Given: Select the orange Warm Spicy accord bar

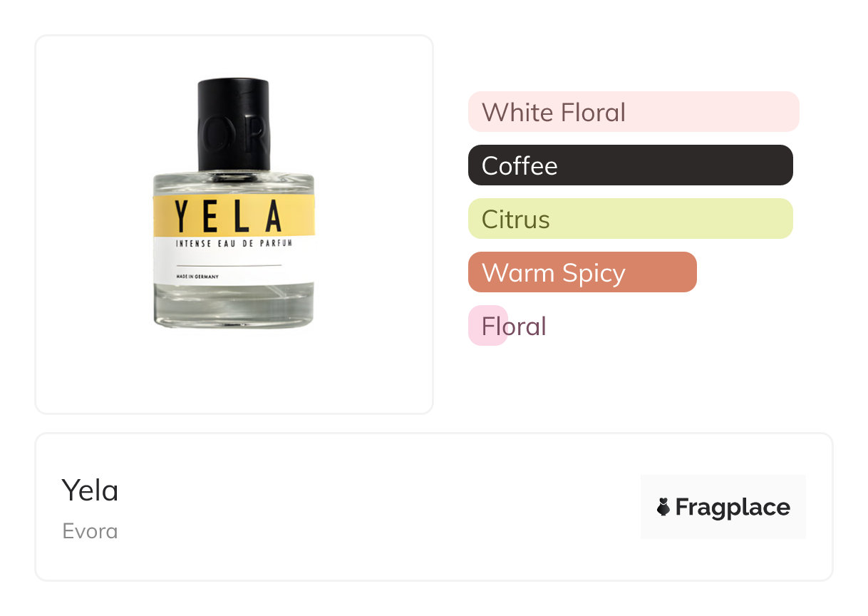Looking at the screenshot, I should tap(582, 272).
